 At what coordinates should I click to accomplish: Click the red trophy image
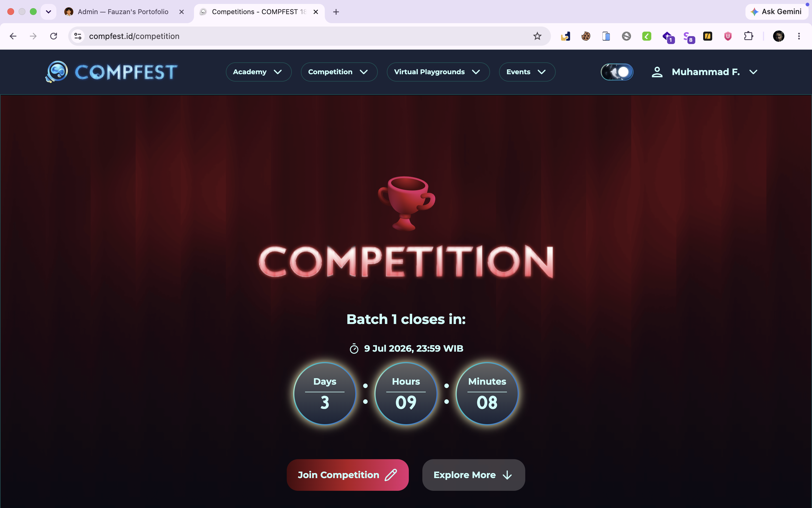click(406, 203)
